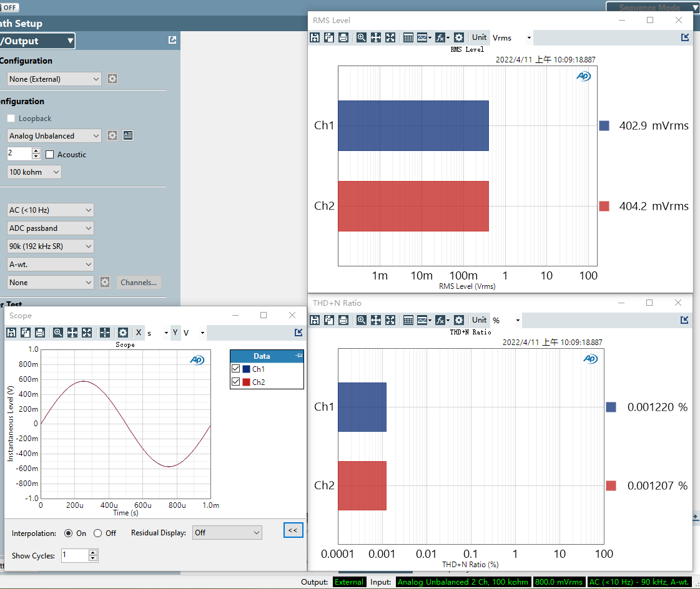The width and height of the screenshot is (700, 589).
Task: Open the Sequence Mode menu
Action: tap(652, 7)
